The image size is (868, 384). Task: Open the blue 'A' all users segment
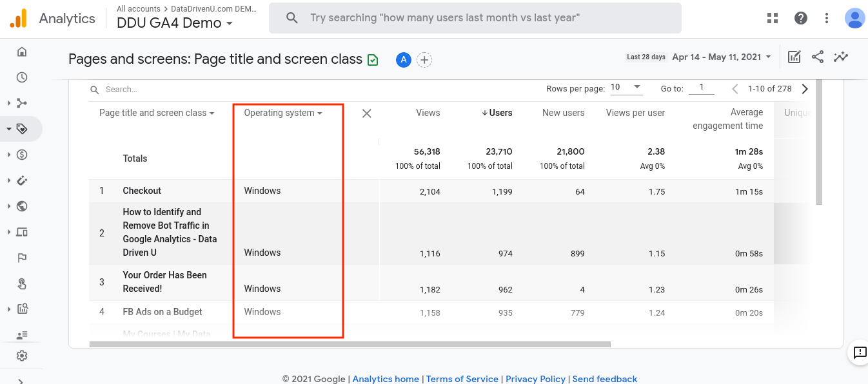404,60
